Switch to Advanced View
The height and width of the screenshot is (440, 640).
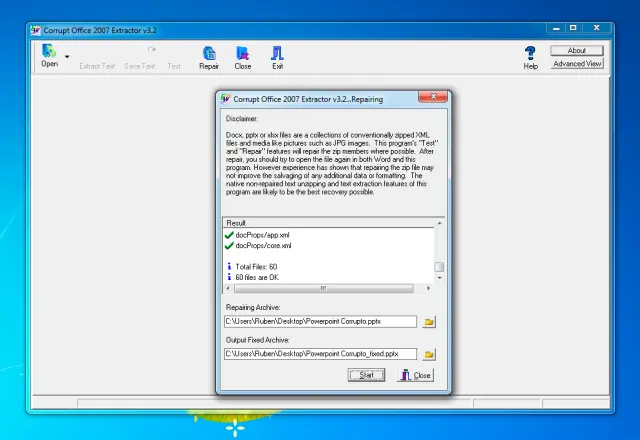tap(577, 63)
